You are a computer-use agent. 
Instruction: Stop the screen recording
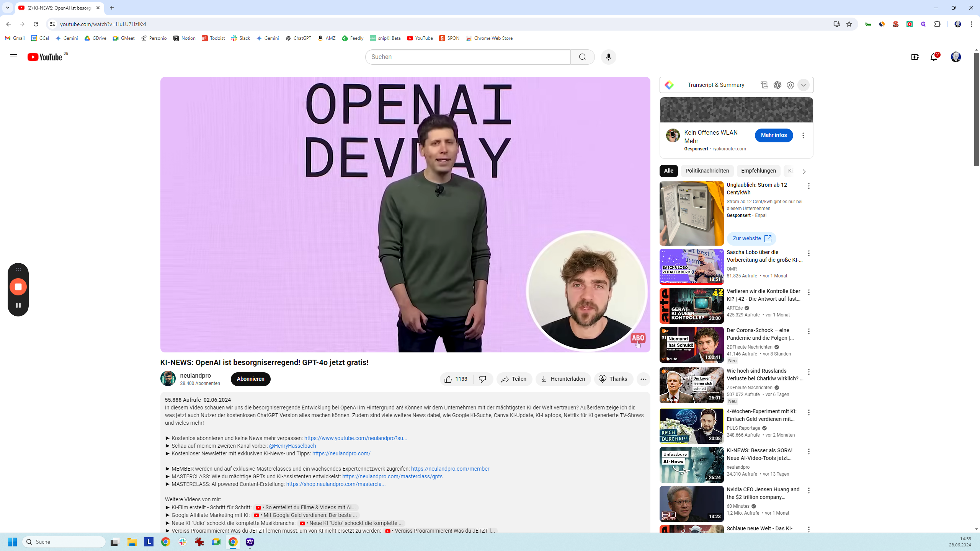[x=18, y=287]
